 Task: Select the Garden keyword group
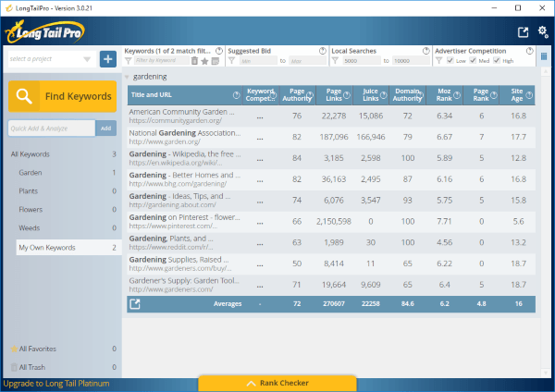click(68, 173)
